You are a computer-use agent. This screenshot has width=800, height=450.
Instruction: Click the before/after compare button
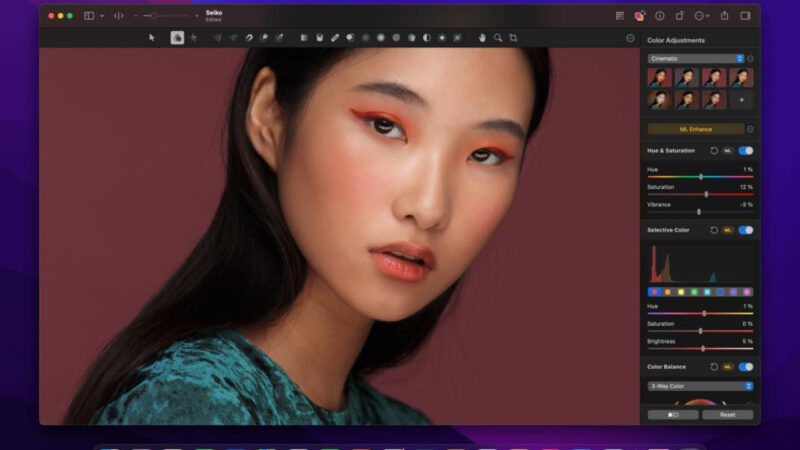pyautogui.click(x=673, y=415)
